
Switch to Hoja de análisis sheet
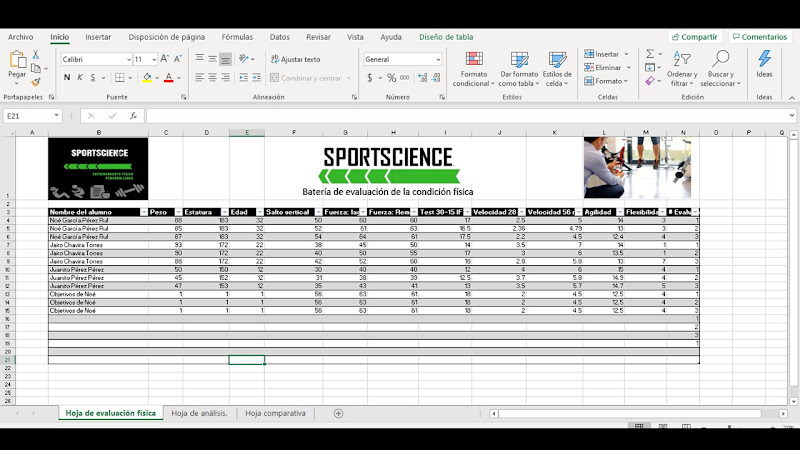[x=199, y=413]
